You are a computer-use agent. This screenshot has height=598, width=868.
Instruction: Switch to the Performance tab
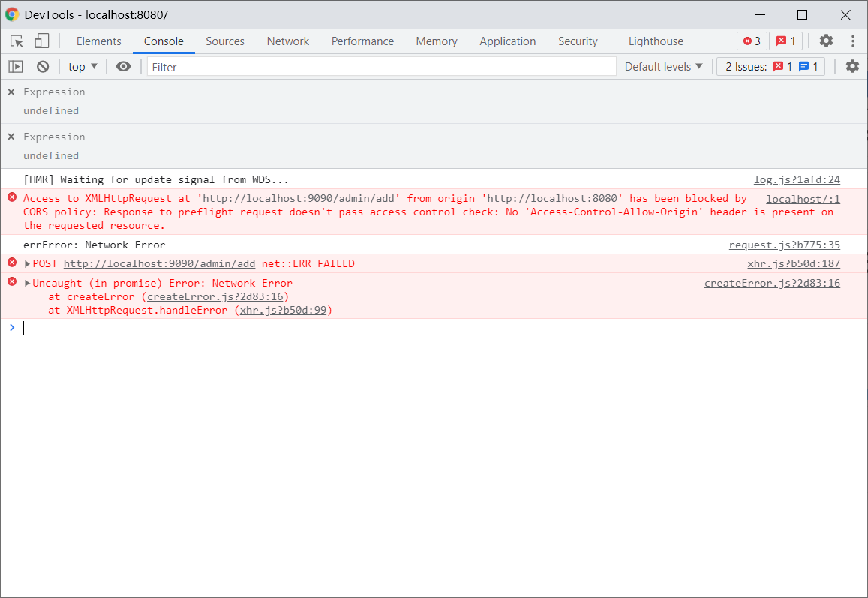pos(362,41)
